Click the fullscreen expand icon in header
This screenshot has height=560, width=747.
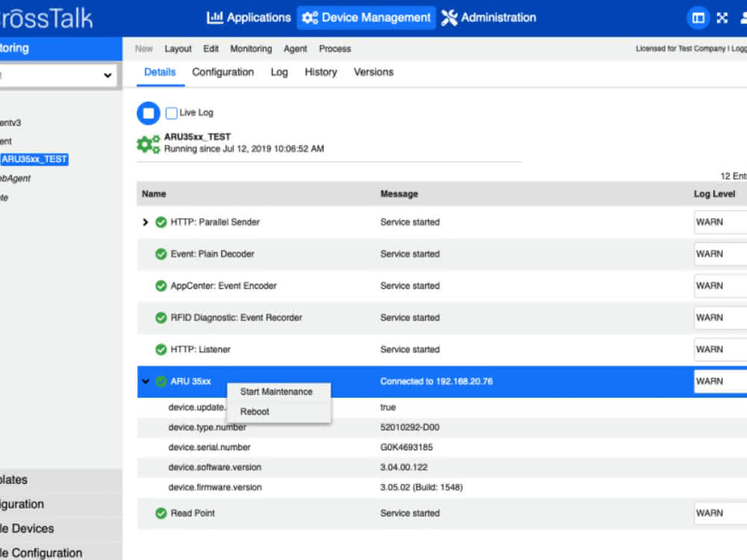point(722,18)
